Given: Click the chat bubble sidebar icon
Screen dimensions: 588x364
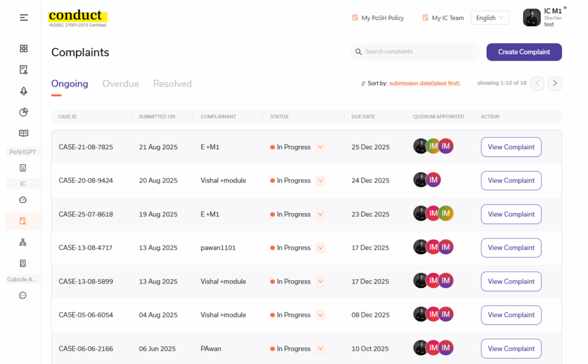Looking at the screenshot, I should pyautogui.click(x=23, y=295).
